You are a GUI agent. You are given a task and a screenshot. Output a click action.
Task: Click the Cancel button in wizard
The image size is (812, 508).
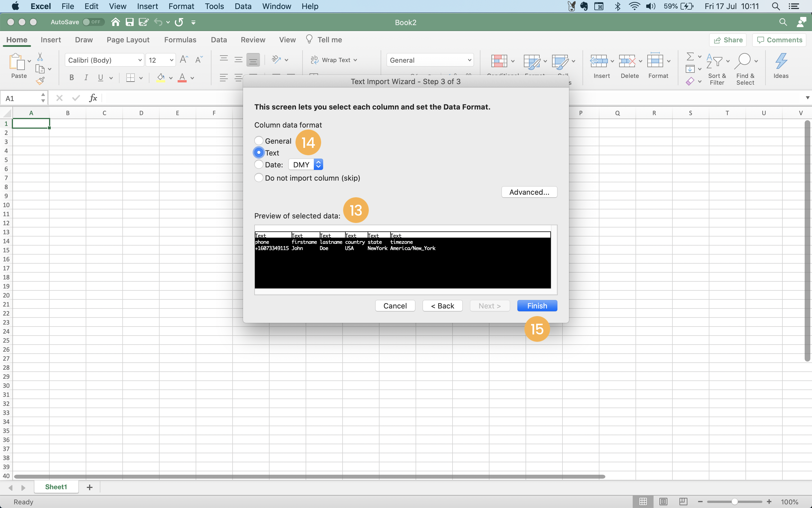click(395, 306)
